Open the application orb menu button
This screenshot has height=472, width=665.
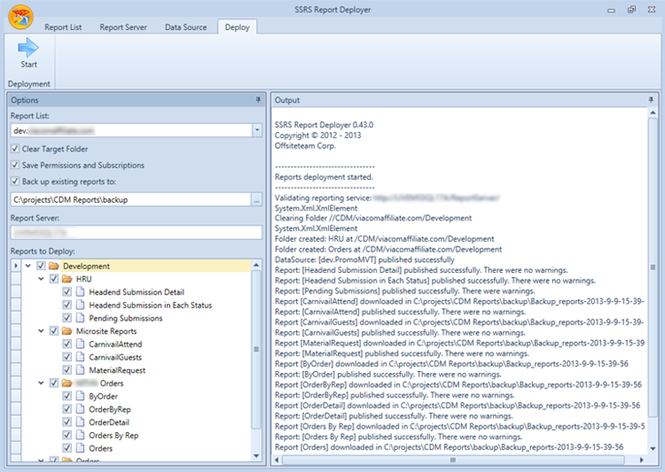21,17
